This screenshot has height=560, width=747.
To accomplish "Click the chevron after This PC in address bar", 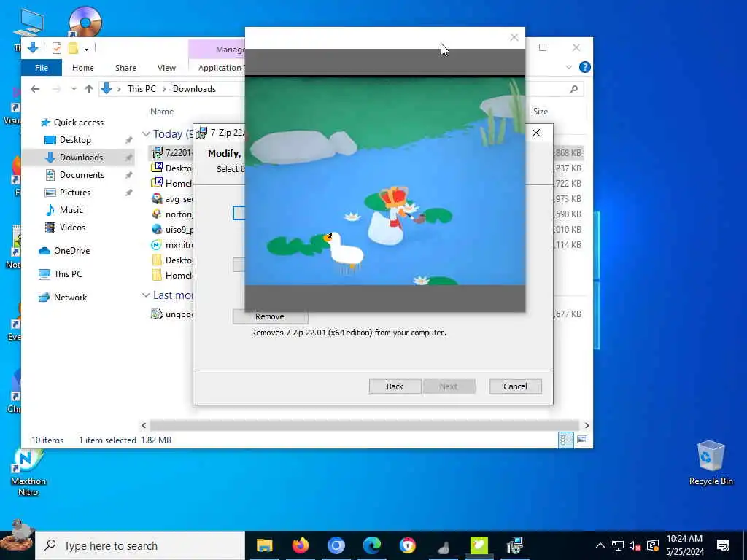I will pos(164,89).
